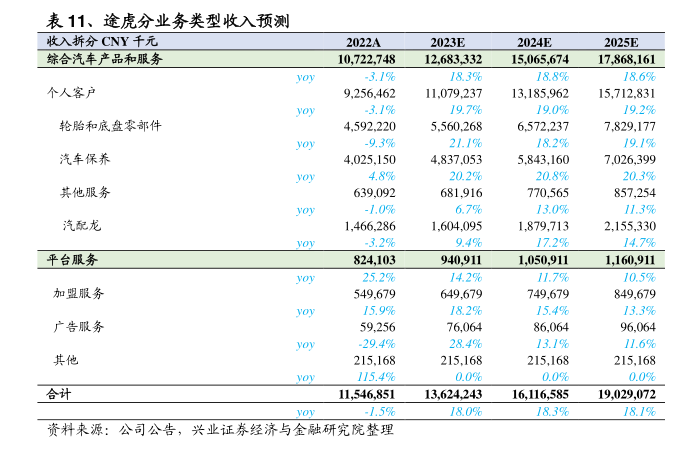Select the source note 资料来源：公司公告
The height and width of the screenshot is (456, 675).
coord(112,429)
